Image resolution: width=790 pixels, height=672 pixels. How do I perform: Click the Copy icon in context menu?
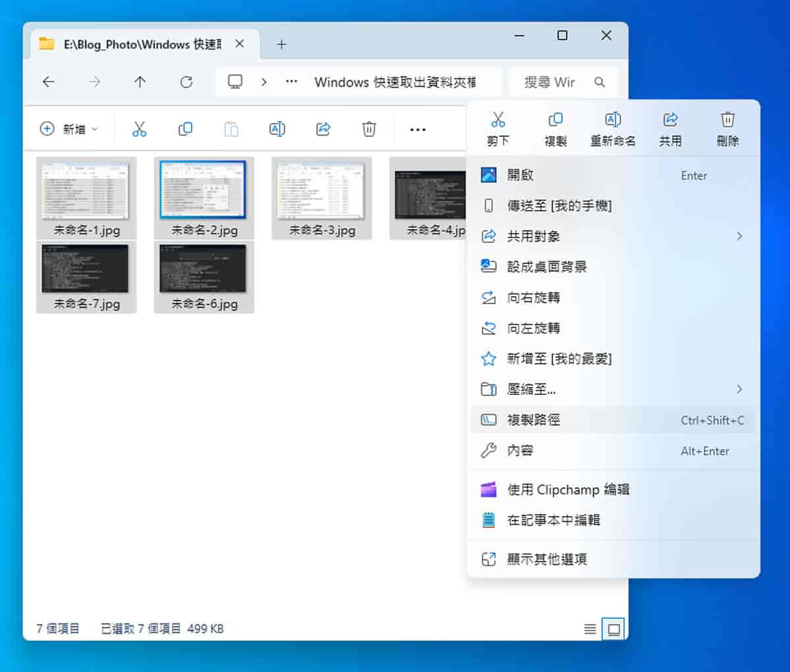click(x=555, y=120)
